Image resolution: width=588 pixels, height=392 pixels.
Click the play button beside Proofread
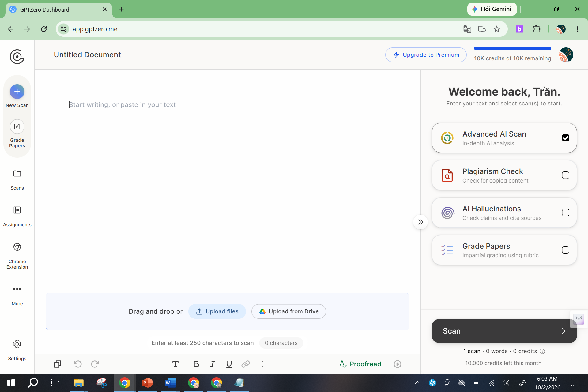[398, 364]
